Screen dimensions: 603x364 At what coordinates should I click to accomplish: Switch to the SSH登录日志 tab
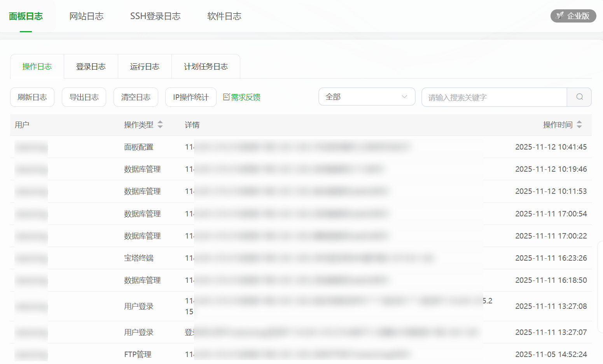pos(155,16)
